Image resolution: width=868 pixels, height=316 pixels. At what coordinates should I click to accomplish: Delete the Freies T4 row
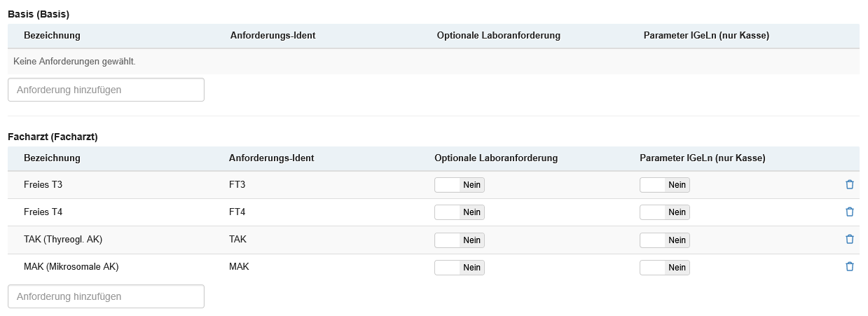(850, 212)
